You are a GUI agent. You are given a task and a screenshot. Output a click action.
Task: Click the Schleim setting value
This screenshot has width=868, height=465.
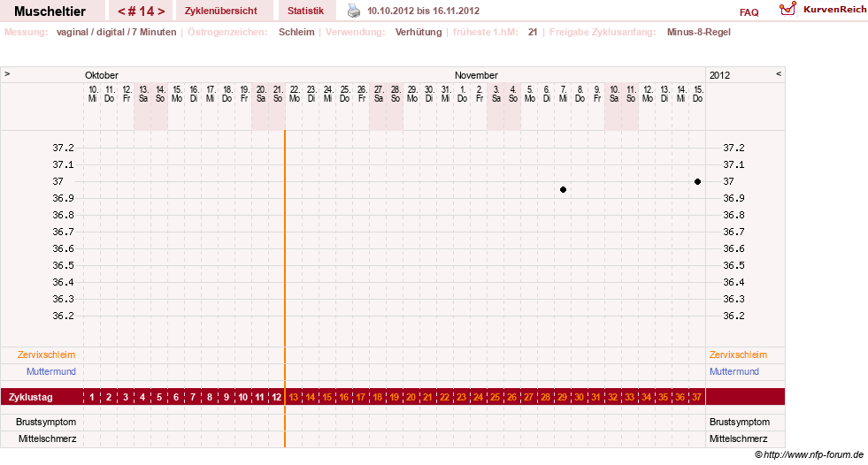pos(296,32)
